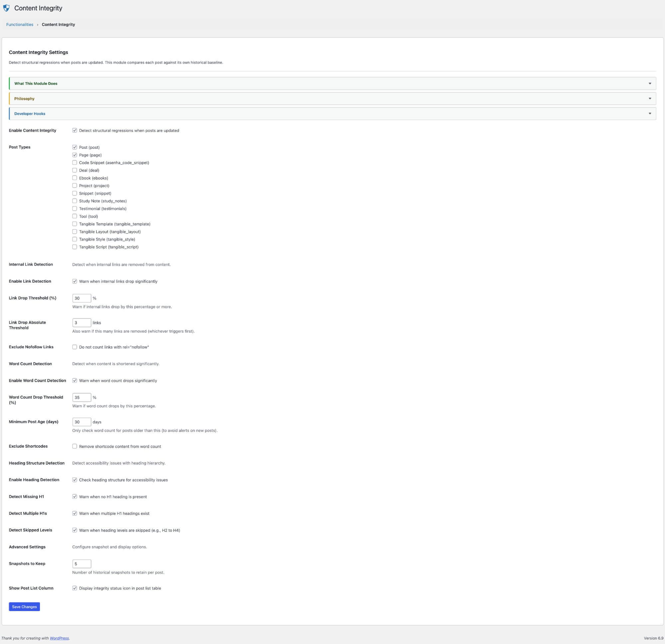Viewport: 665px width, 644px height.
Task: Disable Warn when internal links drop significantly
Action: tap(75, 281)
